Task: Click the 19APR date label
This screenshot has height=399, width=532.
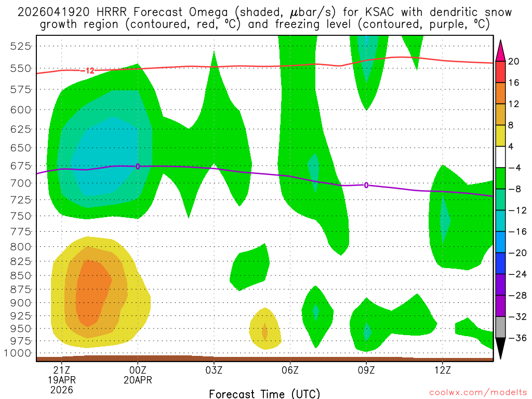Action: pos(62,380)
